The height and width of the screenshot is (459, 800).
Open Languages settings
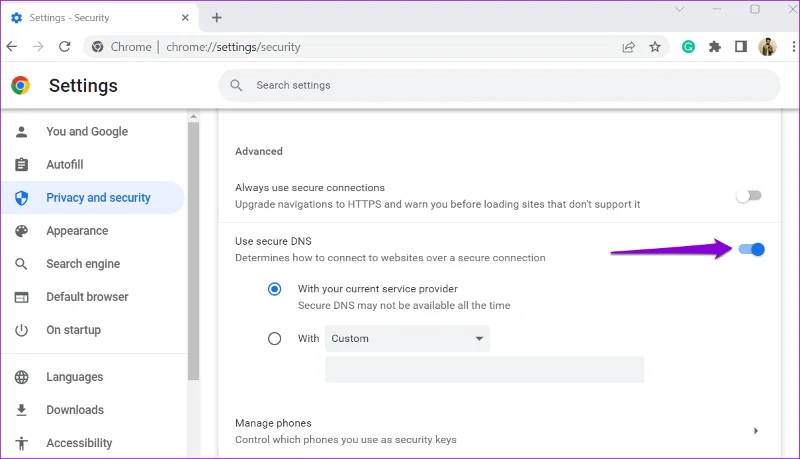click(x=74, y=377)
